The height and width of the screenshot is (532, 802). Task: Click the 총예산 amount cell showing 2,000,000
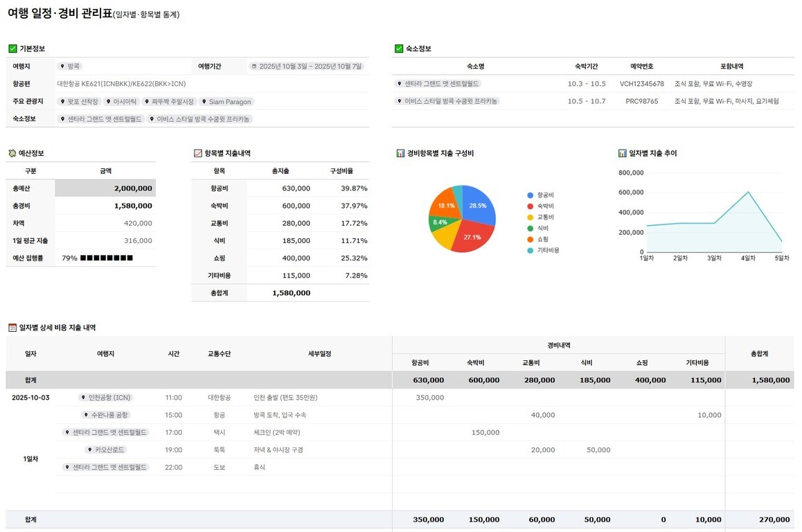click(105, 188)
